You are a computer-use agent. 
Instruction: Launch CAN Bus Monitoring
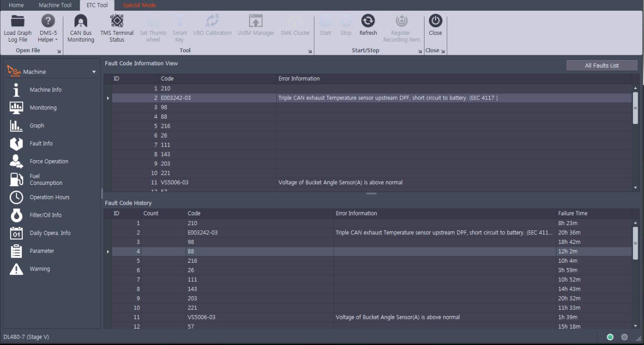[81, 28]
